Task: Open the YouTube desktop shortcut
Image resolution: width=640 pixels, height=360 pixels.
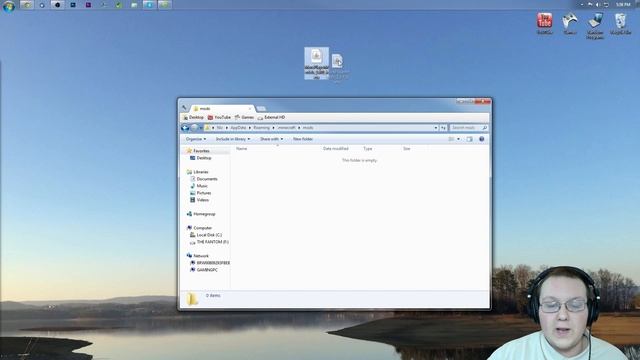Action: click(544, 23)
